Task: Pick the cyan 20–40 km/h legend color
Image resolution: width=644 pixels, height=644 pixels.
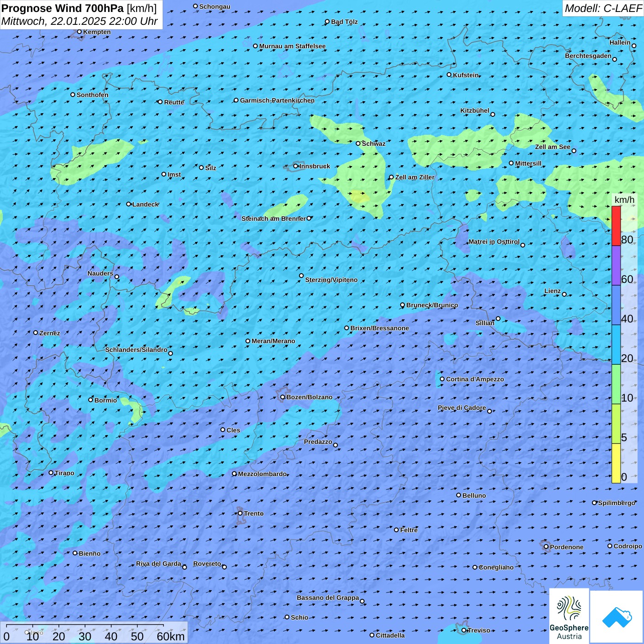Action: coord(616,345)
